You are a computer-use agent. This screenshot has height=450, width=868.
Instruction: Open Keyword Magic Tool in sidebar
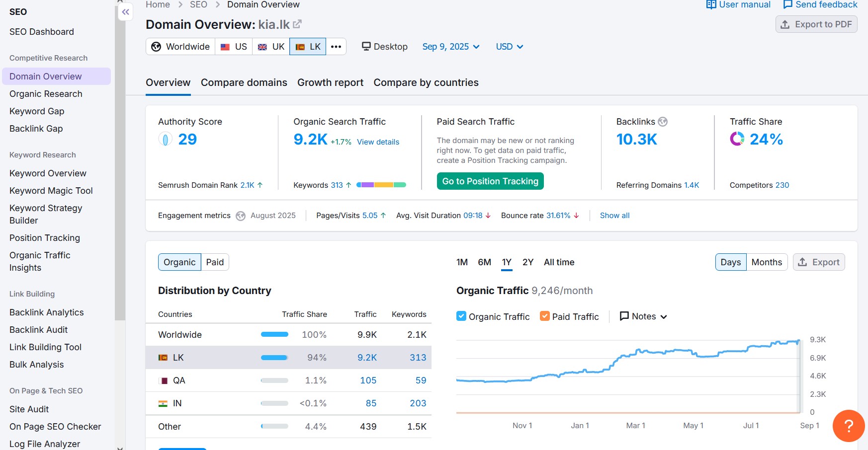click(x=51, y=191)
